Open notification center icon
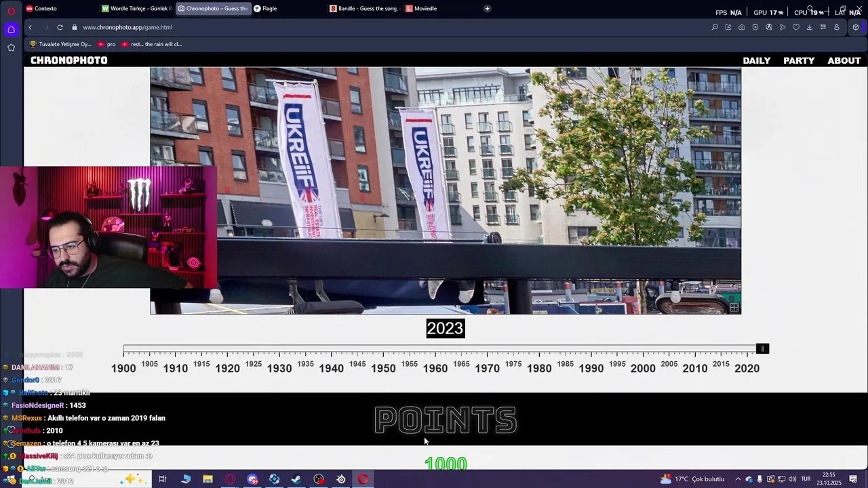 click(x=853, y=479)
